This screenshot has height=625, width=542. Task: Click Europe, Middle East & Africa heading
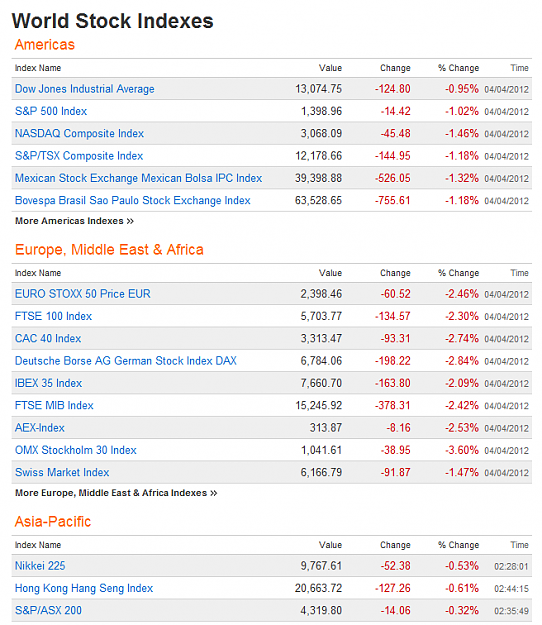click(x=109, y=250)
